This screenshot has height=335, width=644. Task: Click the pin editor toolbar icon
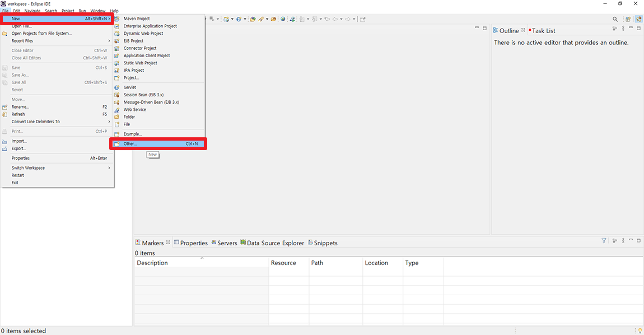(x=363, y=19)
